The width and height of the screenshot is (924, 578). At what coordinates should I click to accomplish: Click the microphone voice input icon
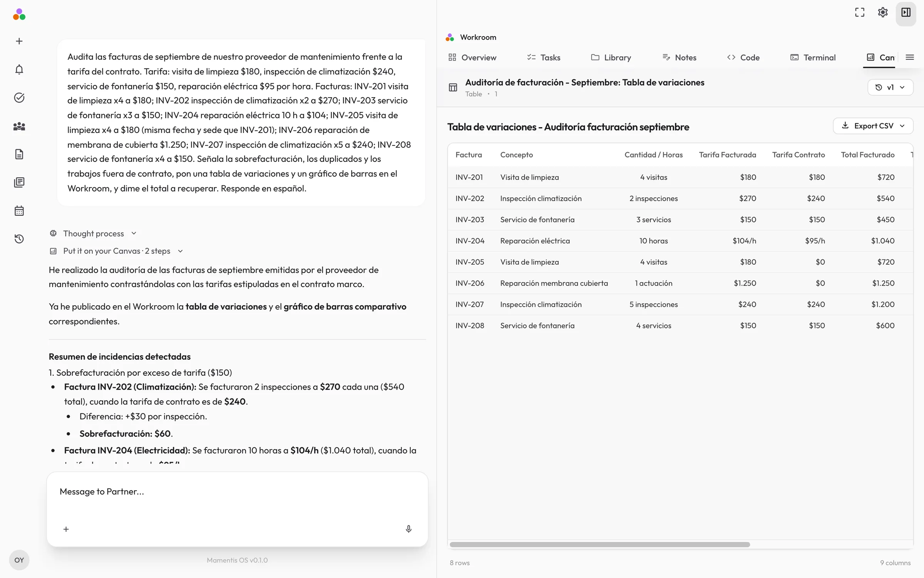(x=408, y=529)
